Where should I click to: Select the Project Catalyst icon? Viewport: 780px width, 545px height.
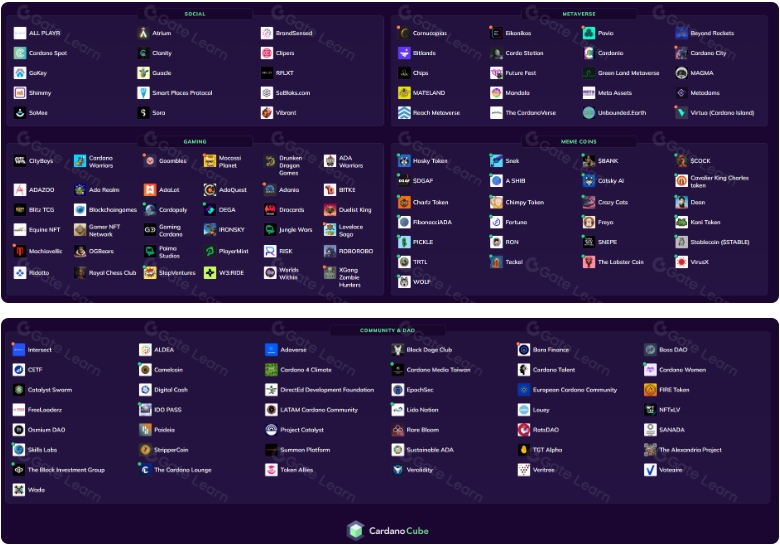tap(271, 430)
